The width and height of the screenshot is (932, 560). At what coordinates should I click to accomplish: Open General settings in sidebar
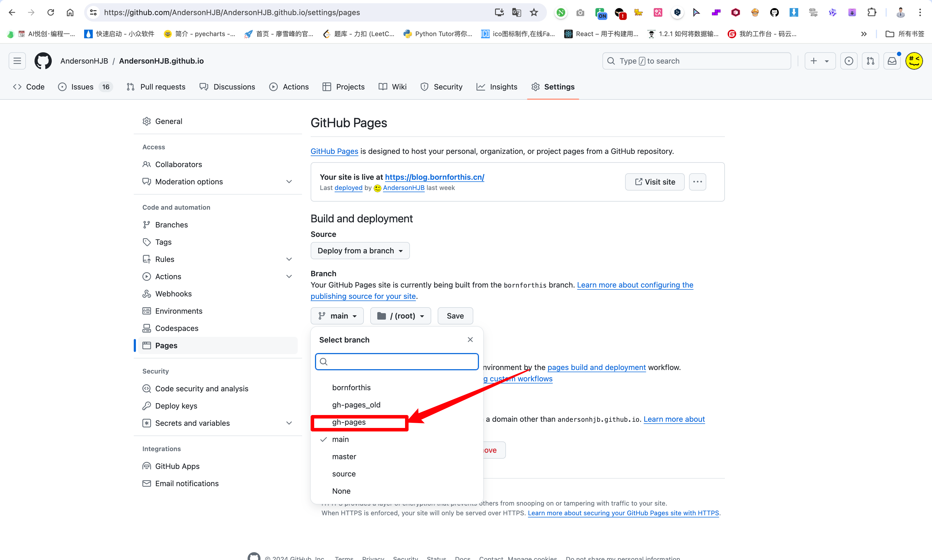point(218,121)
